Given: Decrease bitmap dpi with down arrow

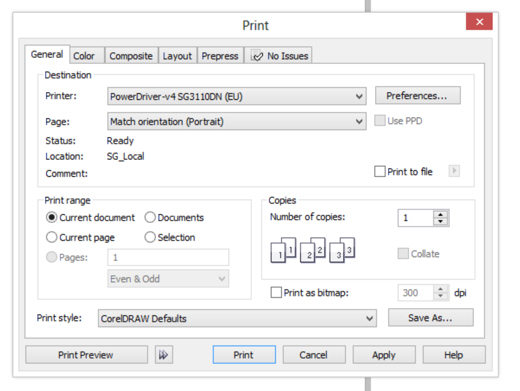Looking at the screenshot, I should pyautogui.click(x=441, y=296).
